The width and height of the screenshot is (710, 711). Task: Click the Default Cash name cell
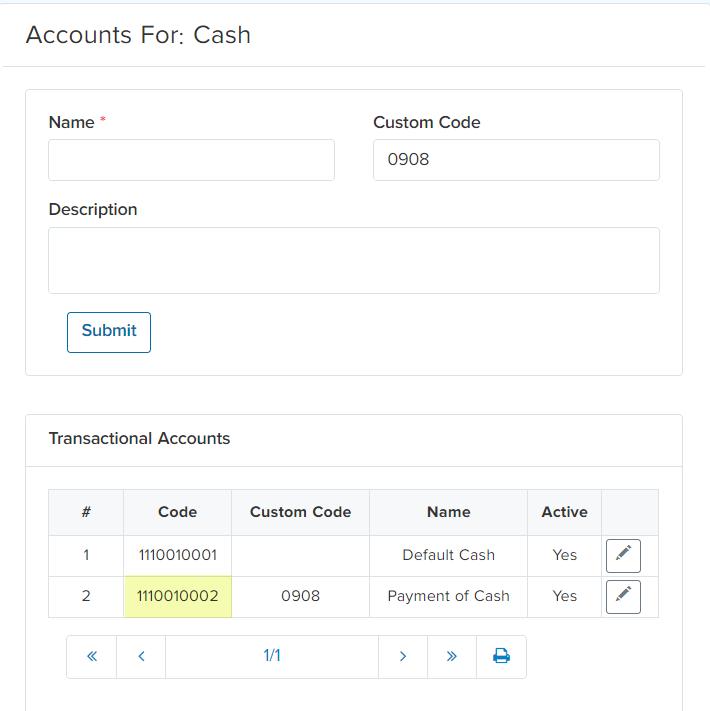(x=448, y=555)
